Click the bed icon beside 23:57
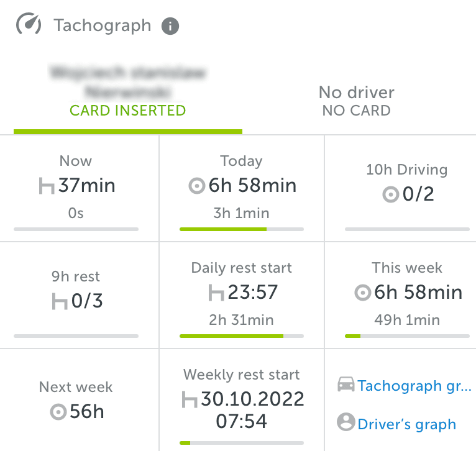476x451 pixels. [x=216, y=293]
